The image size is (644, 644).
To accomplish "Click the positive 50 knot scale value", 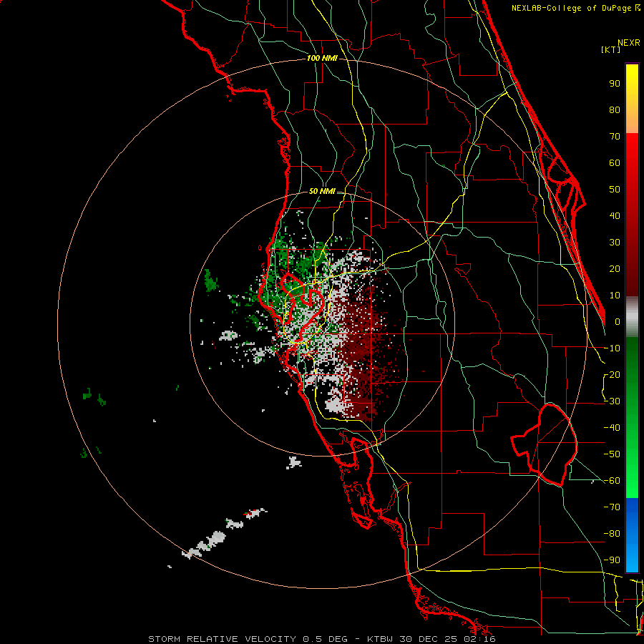I will pos(615,190).
